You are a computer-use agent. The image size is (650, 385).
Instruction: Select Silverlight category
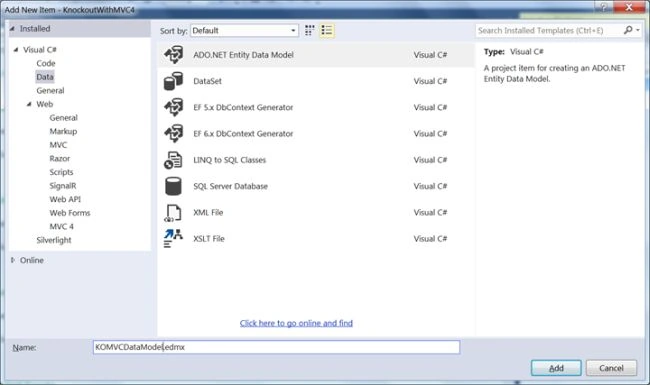point(54,240)
